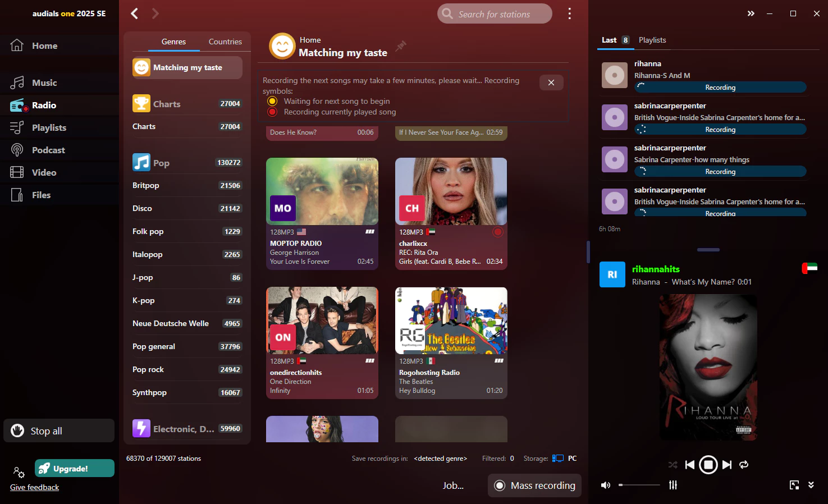Mute audio with the speaker icon
The height and width of the screenshot is (504, 828).
[606, 485]
